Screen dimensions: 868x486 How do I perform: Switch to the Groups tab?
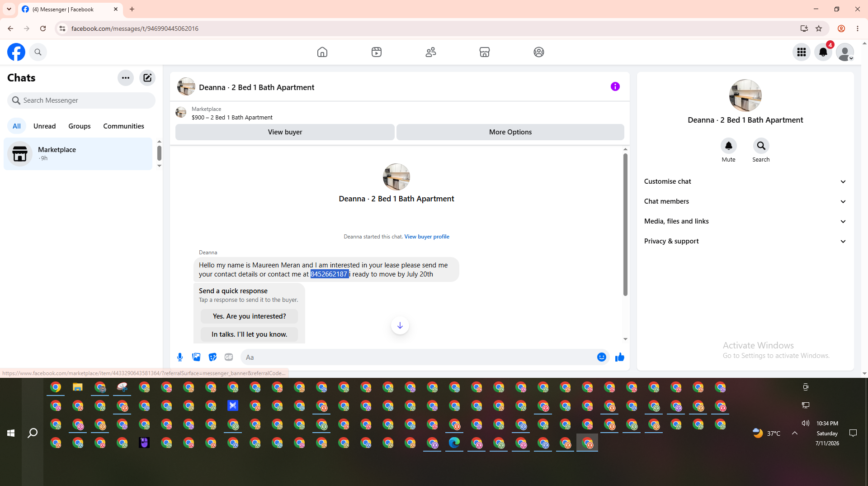point(80,126)
